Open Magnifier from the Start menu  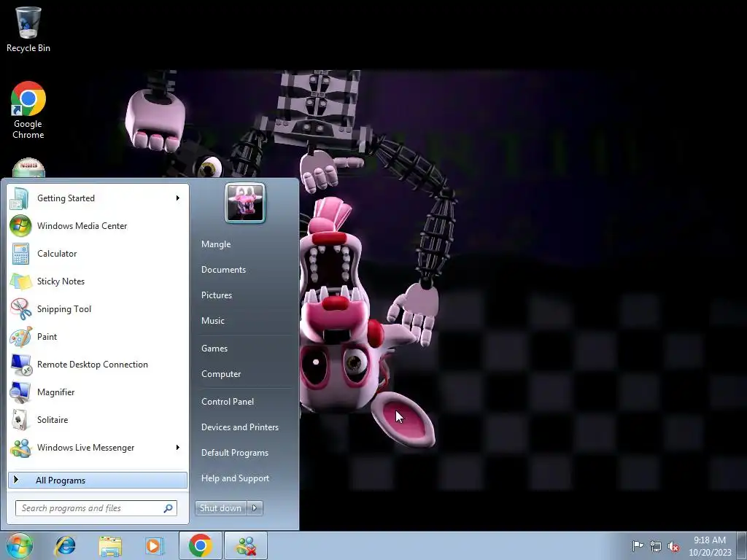[x=98, y=392]
